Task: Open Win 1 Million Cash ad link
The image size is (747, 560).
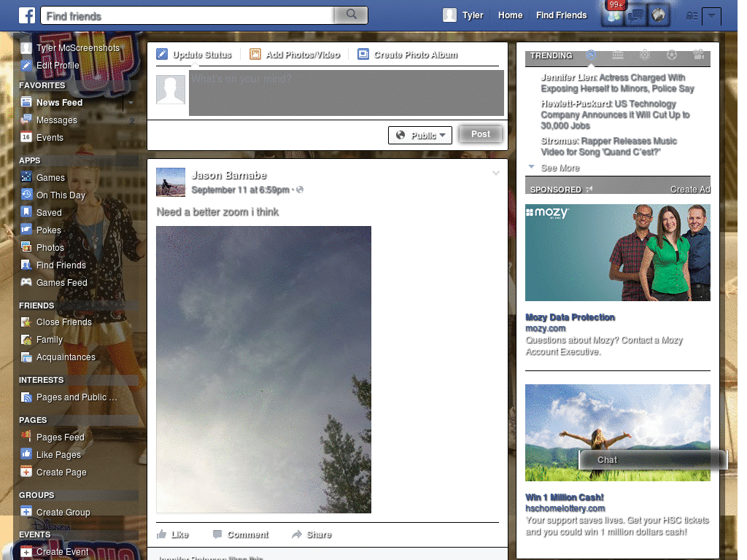Action: (x=564, y=497)
